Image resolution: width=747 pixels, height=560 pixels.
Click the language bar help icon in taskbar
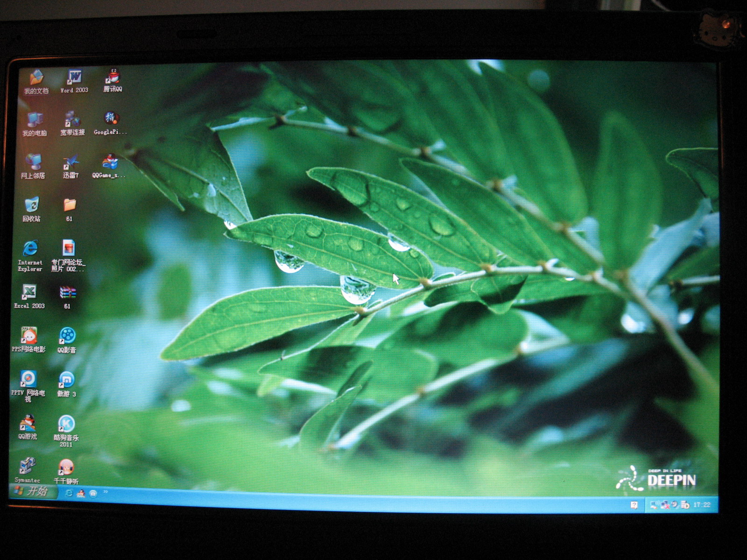[634, 504]
